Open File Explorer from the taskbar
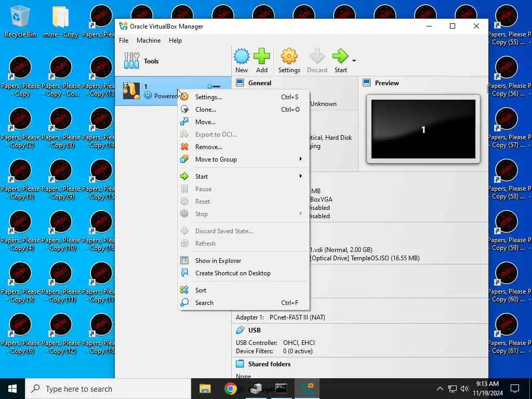The width and height of the screenshot is (532, 399). point(205,389)
